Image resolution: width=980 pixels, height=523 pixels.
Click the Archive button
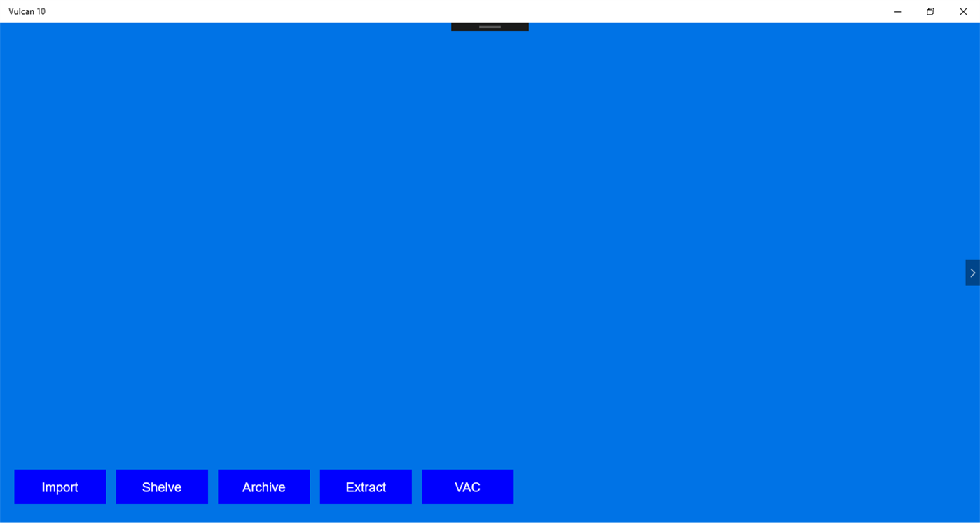[263, 487]
